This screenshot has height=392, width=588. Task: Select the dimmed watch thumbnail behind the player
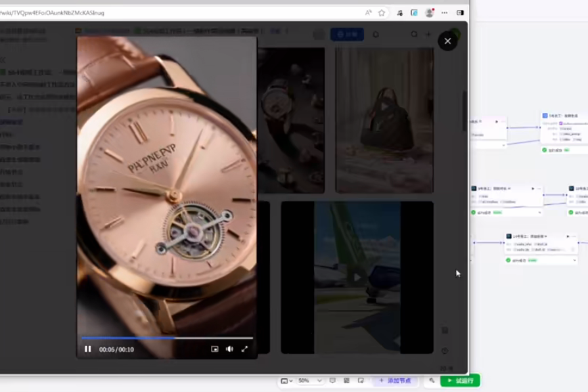point(292,120)
